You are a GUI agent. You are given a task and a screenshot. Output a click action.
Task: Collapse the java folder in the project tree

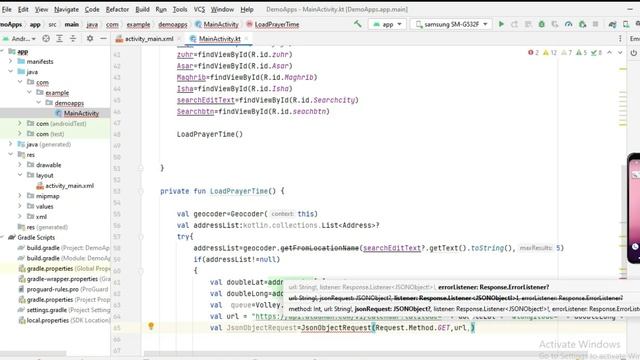[11, 71]
